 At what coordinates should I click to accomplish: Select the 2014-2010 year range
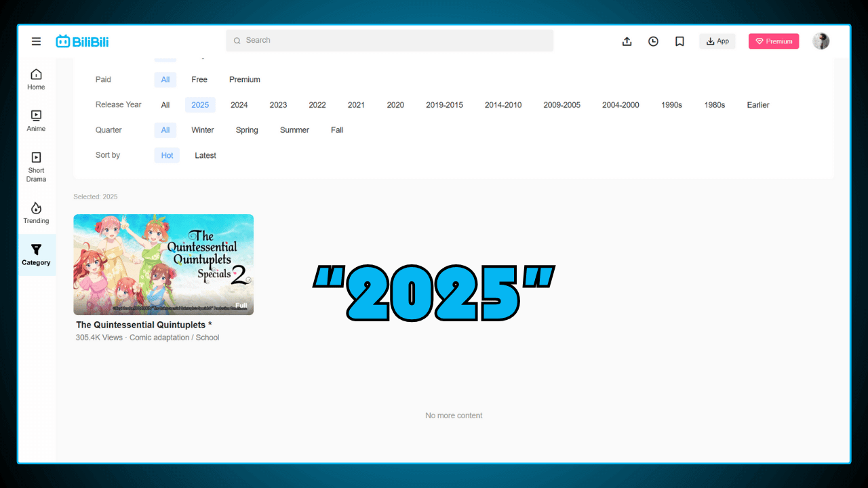503,105
